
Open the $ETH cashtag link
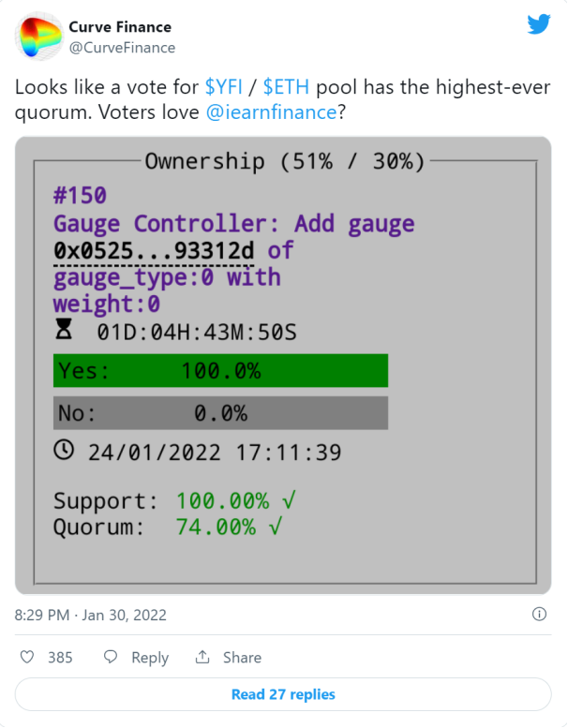coord(286,87)
